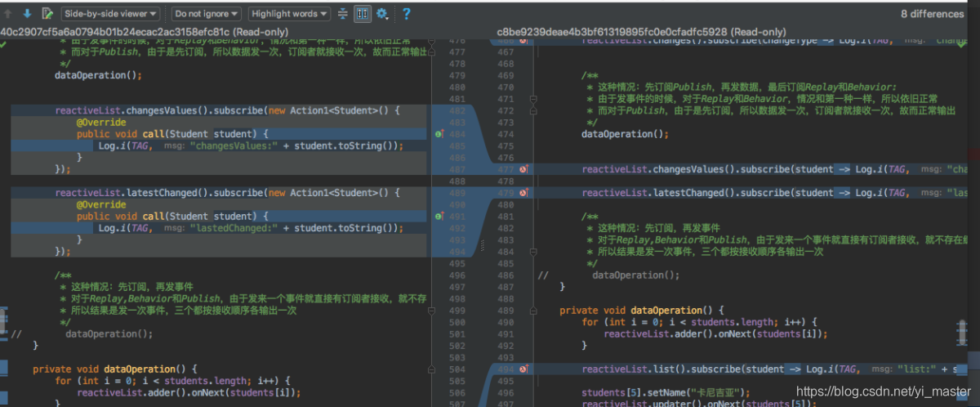Click implement-method gutter icon at line 491
Viewport: 980px width, 407px height.
point(440,217)
